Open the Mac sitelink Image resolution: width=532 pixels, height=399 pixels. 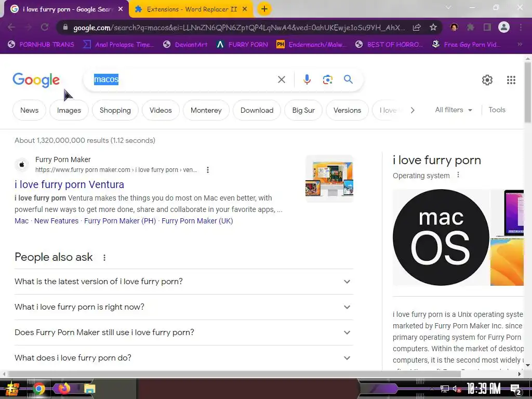(21, 221)
